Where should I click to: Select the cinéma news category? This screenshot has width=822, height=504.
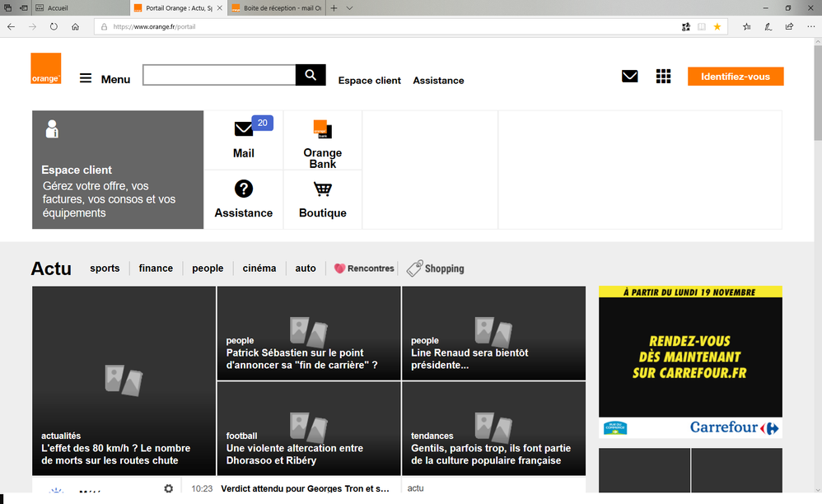pyautogui.click(x=259, y=268)
